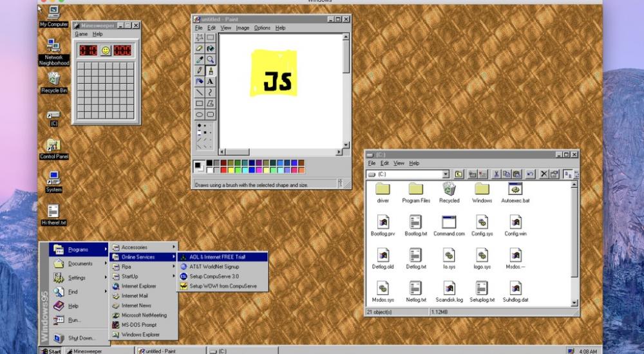
Task: Open MS-DOS Prompt from Programs menu
Action: (144, 325)
